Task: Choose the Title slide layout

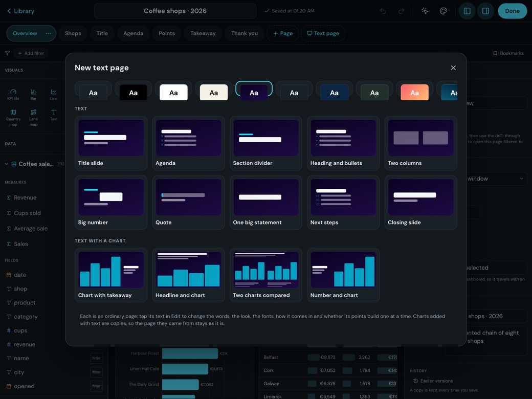Action: (111, 143)
